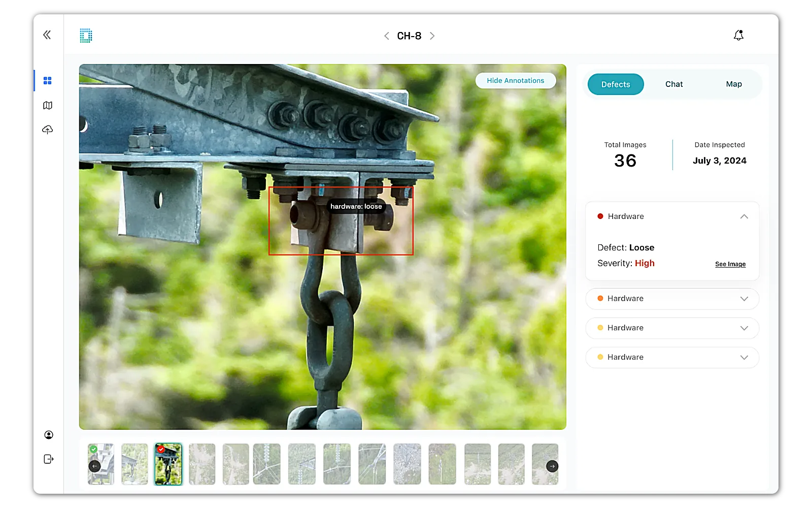The image size is (812, 508).
Task: Click the date July 3, 2024
Action: click(x=720, y=161)
